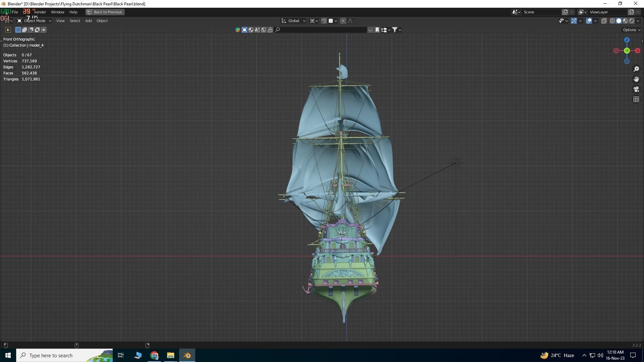Open object visibility and selectability dropdown
The width and height of the screenshot is (644, 362).
pos(563,21)
